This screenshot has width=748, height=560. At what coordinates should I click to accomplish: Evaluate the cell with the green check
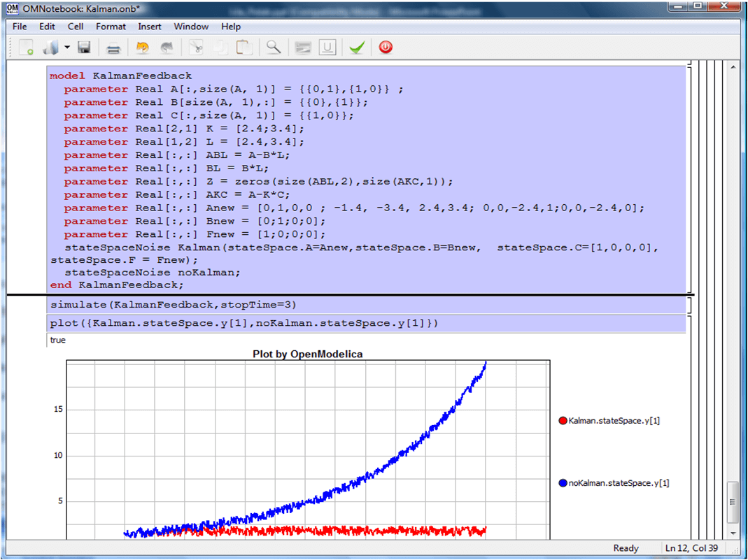point(357,47)
